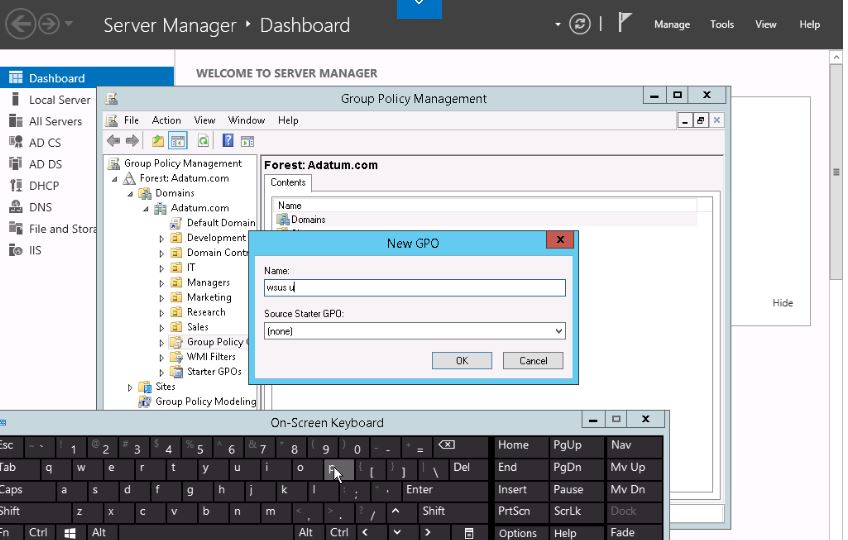Viewport: 848px width, 540px height.
Task: Open the Source Starter GPO dropdown
Action: click(557, 331)
